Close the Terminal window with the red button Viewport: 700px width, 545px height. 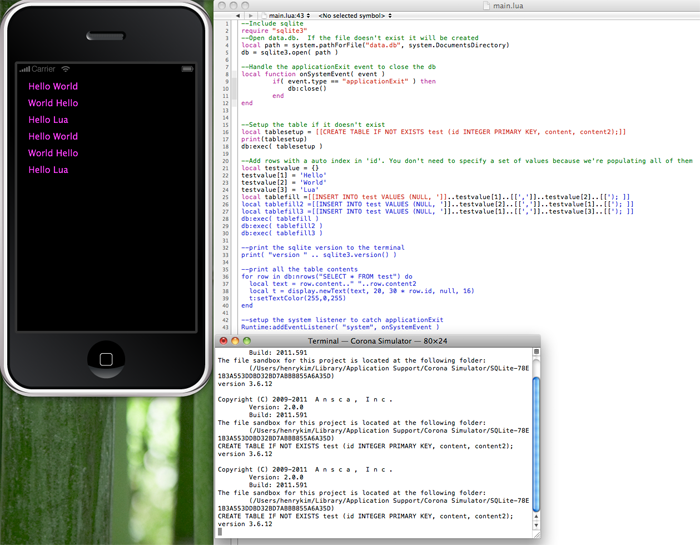pyautogui.click(x=224, y=341)
